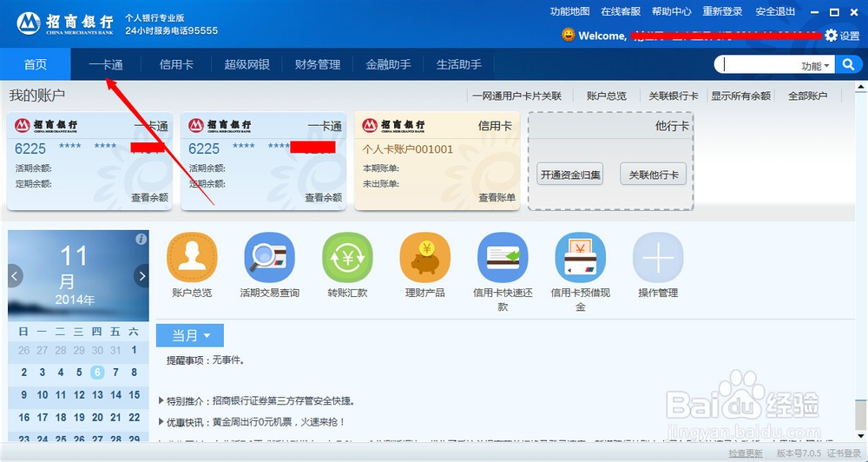868x462 pixels.
Task: Click the 关联他行卡 button
Action: click(x=654, y=175)
